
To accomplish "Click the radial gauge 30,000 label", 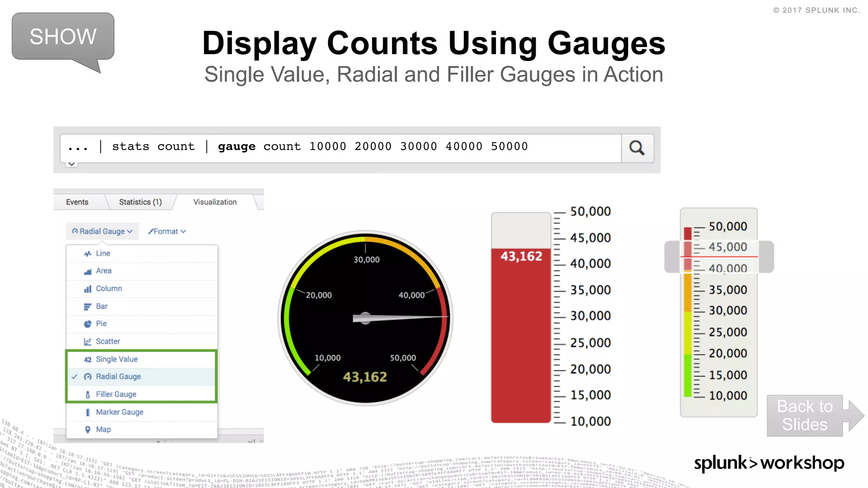I will (x=367, y=260).
